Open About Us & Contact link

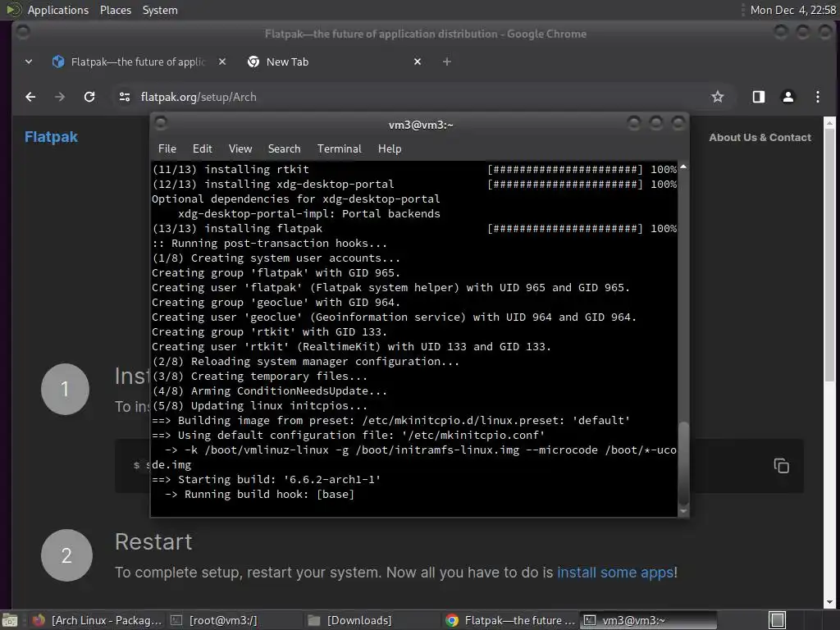click(760, 138)
